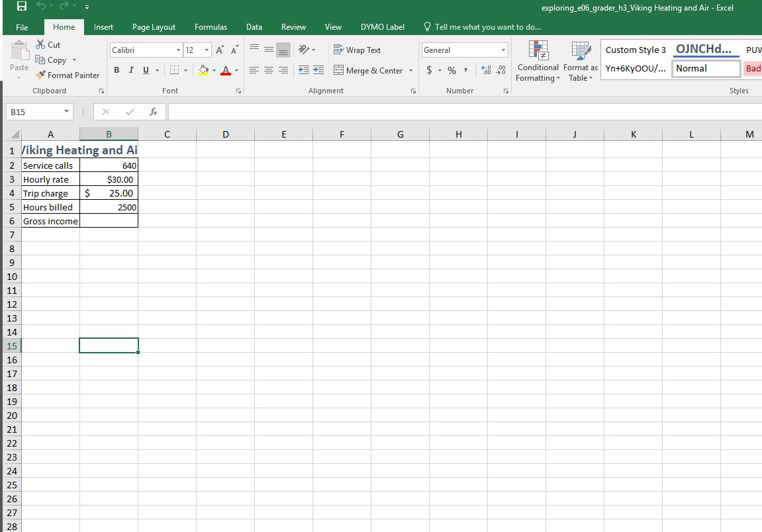Expand the Underline style arrow
The height and width of the screenshot is (532, 762).
click(x=157, y=70)
